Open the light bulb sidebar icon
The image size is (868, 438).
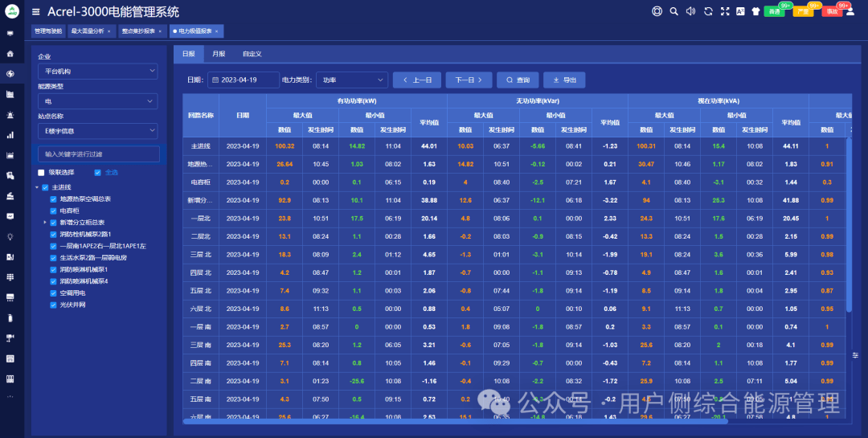pos(10,236)
